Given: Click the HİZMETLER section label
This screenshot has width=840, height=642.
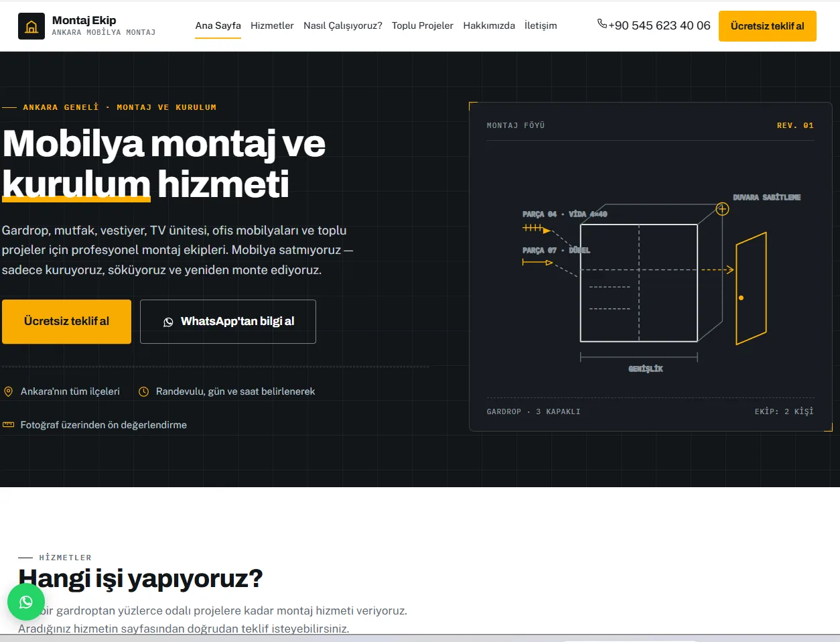Looking at the screenshot, I should [x=65, y=558].
